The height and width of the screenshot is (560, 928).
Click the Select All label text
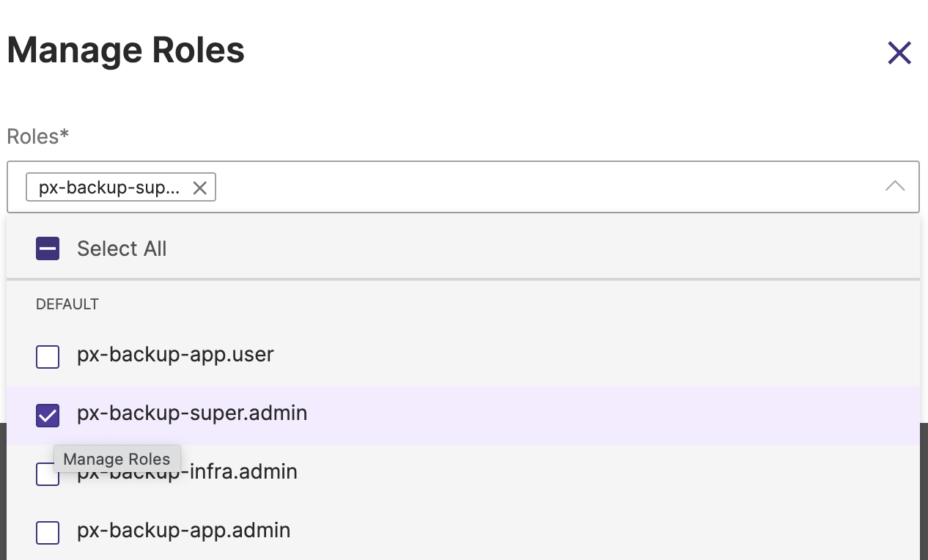122,249
